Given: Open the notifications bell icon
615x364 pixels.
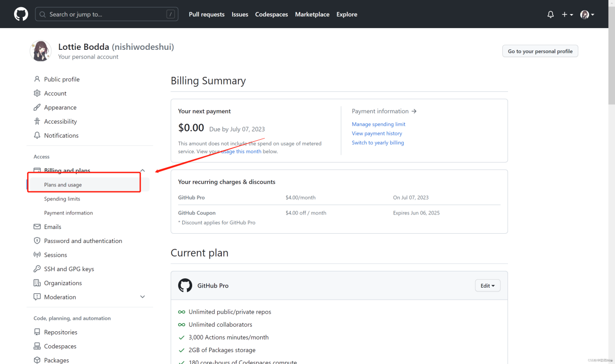Looking at the screenshot, I should (551, 15).
